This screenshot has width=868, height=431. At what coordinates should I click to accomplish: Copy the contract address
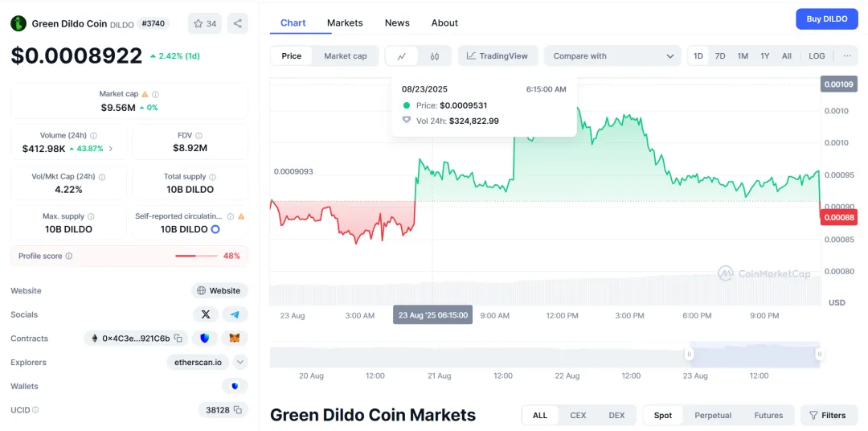(178, 339)
